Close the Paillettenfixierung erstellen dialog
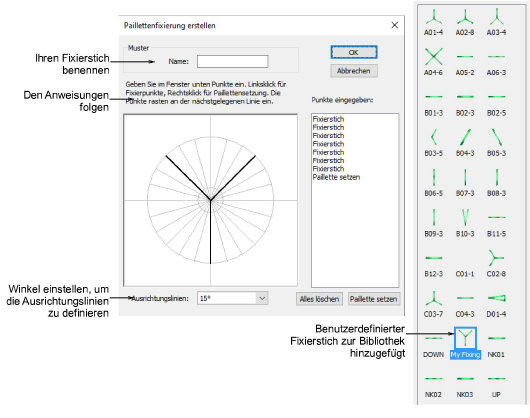Viewport: 530px width, 418px height. pos(394,25)
